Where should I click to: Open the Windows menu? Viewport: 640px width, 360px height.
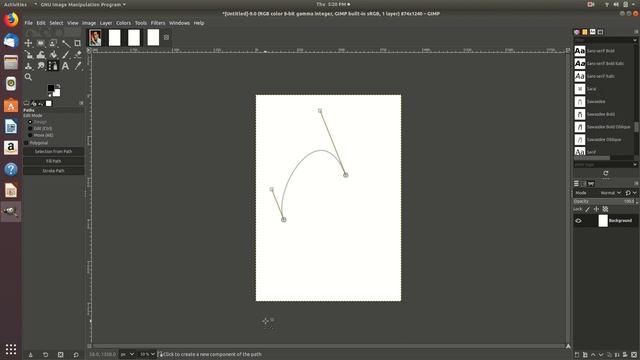[x=179, y=23]
